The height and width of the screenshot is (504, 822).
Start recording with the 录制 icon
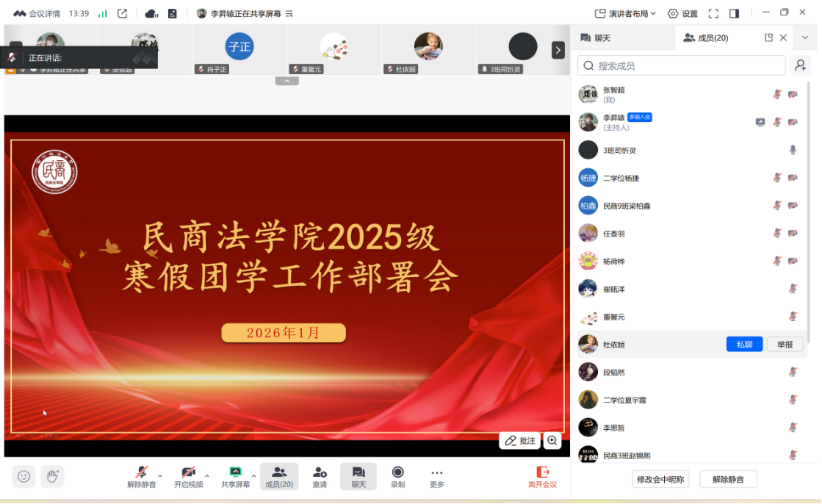coord(397,476)
